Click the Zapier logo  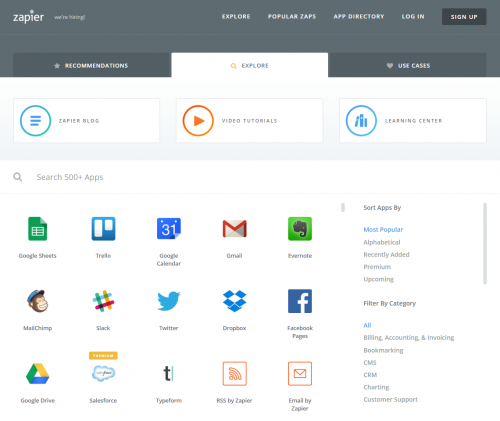click(x=28, y=17)
